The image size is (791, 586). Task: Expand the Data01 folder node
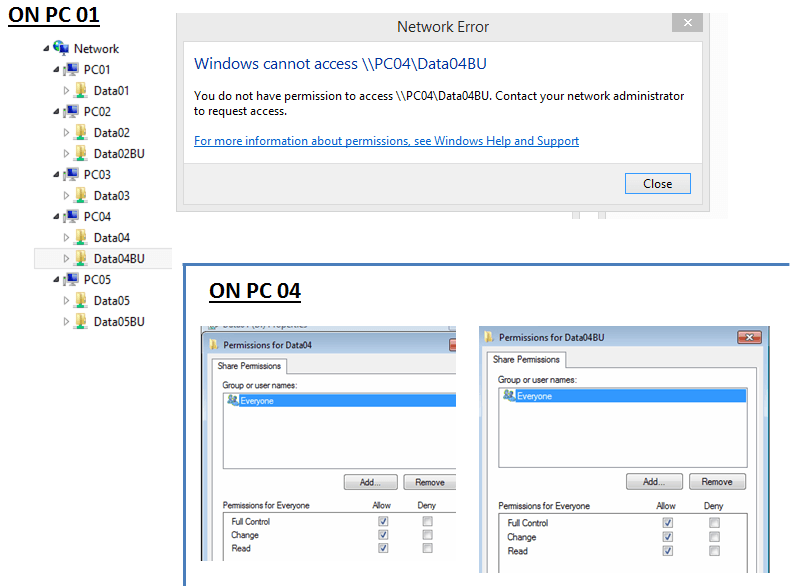pos(66,90)
